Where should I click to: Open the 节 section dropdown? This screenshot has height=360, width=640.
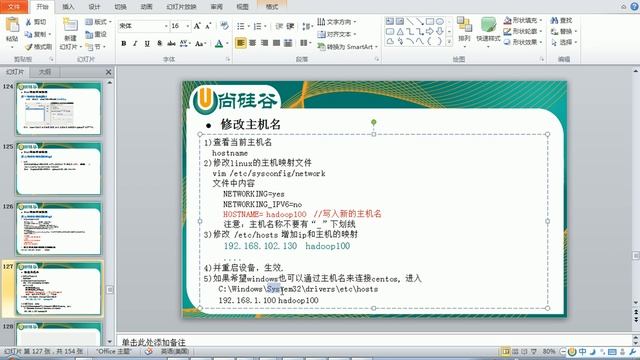(96, 47)
